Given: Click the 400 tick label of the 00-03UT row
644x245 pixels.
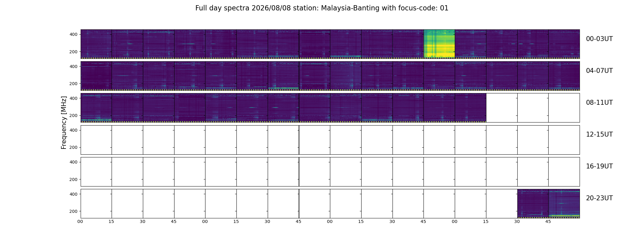Looking at the screenshot, I should 74,34.
